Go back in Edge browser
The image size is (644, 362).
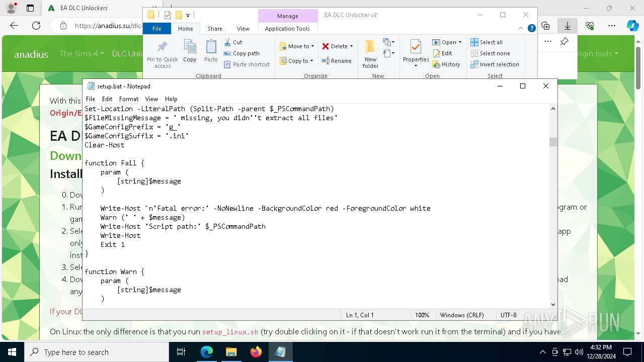(x=14, y=26)
